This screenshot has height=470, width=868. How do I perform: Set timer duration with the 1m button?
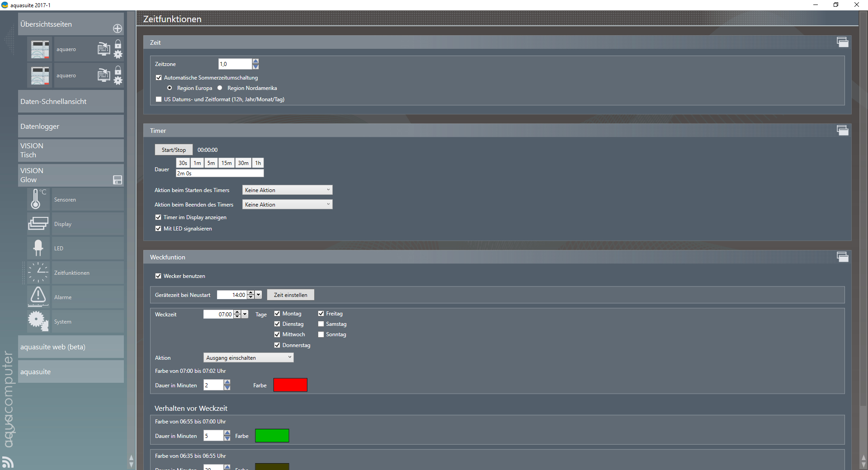(197, 163)
